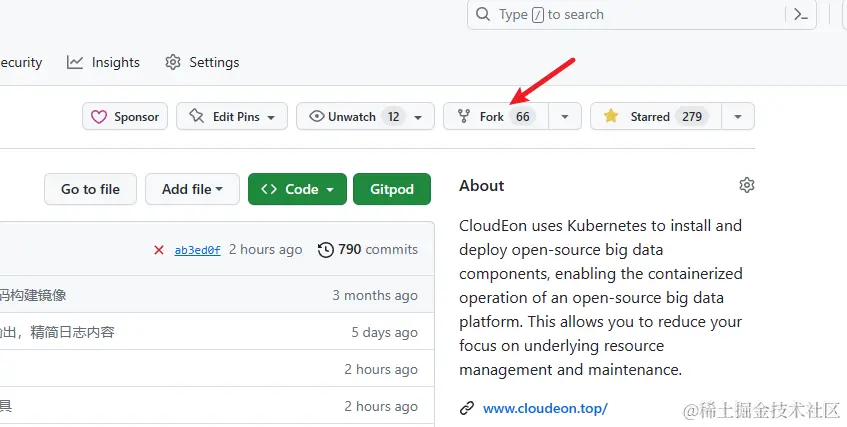Click the link icon beside www.cloudeon.top
The image size is (847, 427).
(466, 408)
